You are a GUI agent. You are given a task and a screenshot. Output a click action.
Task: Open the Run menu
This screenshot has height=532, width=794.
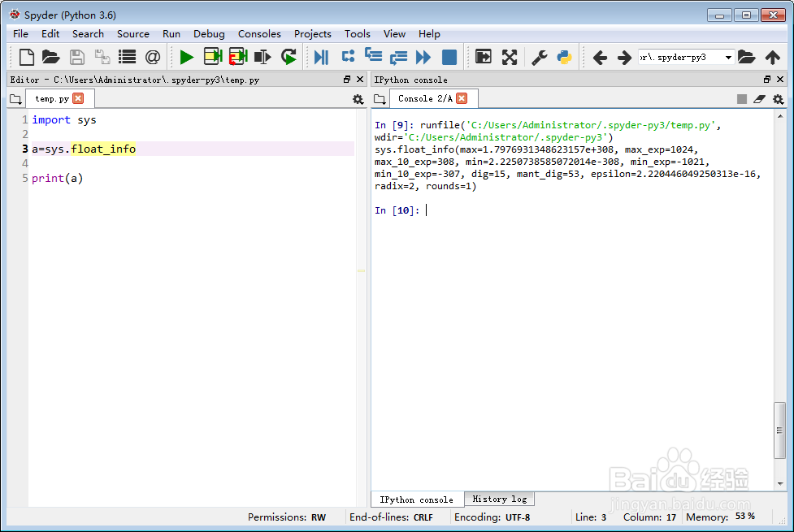pyautogui.click(x=171, y=34)
